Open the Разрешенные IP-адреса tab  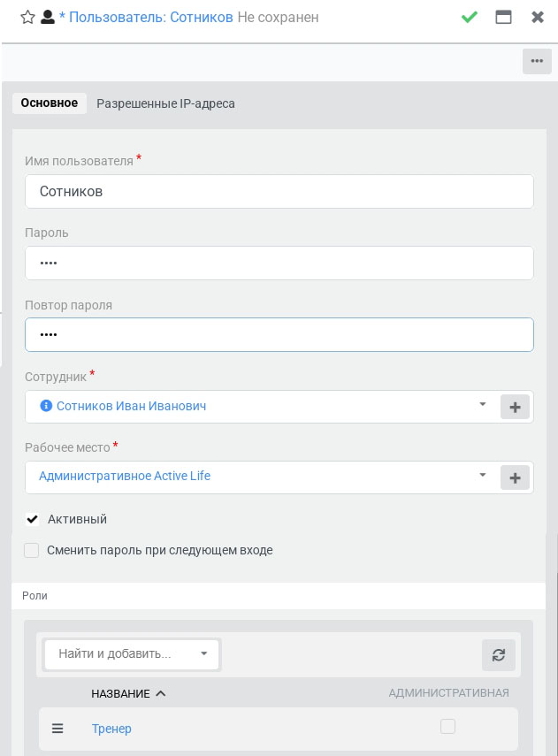pyautogui.click(x=165, y=103)
